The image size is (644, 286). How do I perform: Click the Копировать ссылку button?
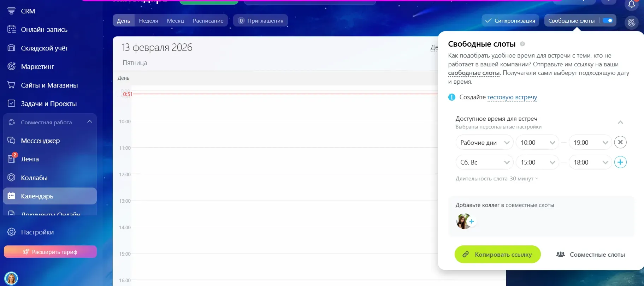pos(497,254)
